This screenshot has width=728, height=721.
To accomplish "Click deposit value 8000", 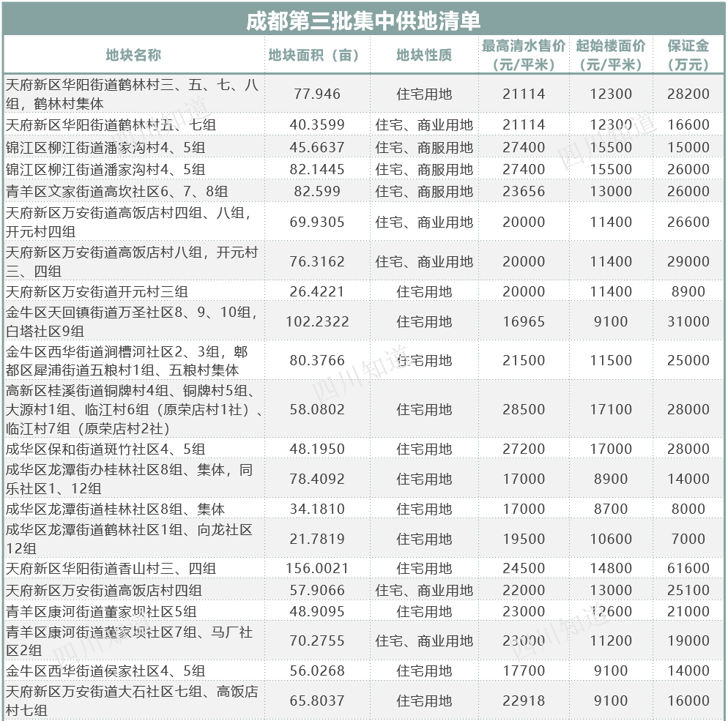I will click(x=688, y=509).
